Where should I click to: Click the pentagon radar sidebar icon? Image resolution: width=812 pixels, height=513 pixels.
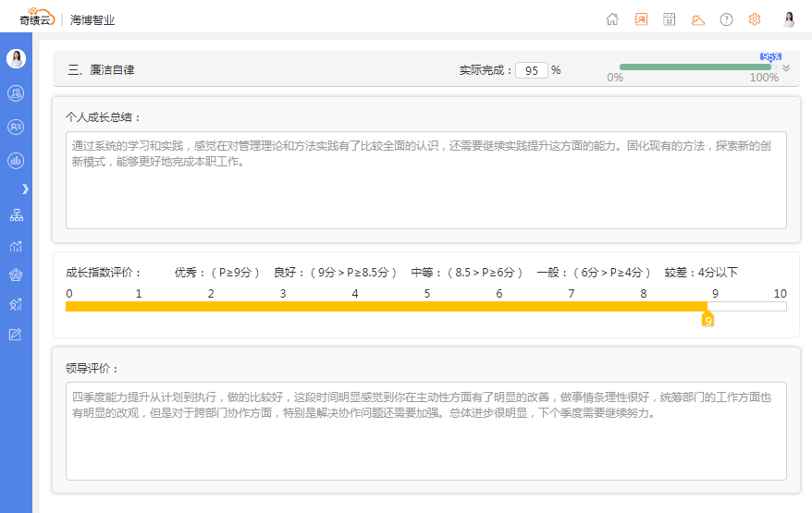[x=16, y=275]
